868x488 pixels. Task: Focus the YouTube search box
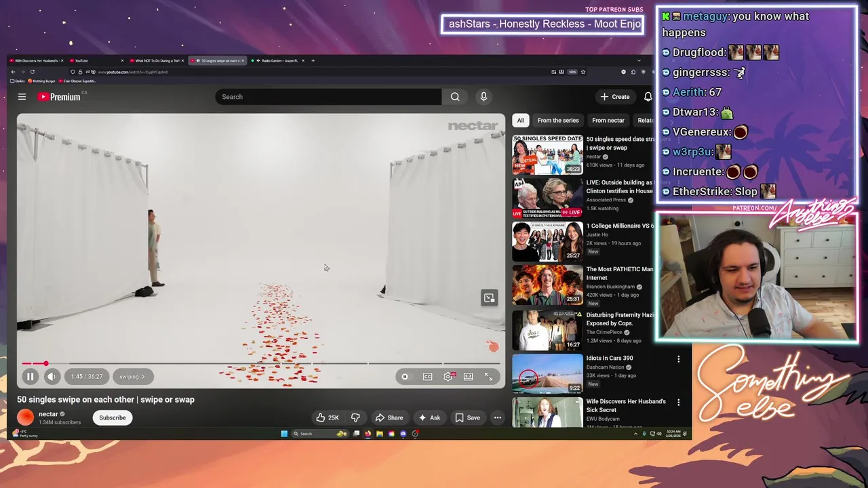click(329, 97)
